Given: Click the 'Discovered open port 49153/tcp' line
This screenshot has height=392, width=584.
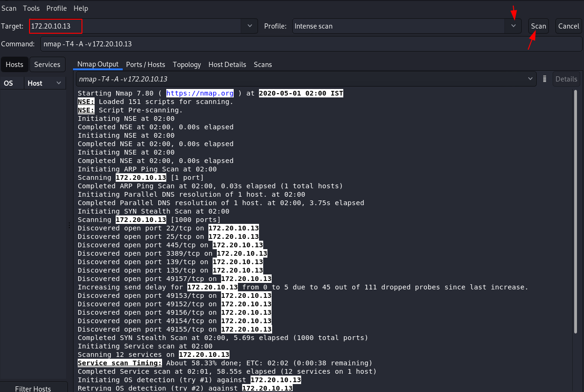Looking at the screenshot, I should (x=175, y=296).
